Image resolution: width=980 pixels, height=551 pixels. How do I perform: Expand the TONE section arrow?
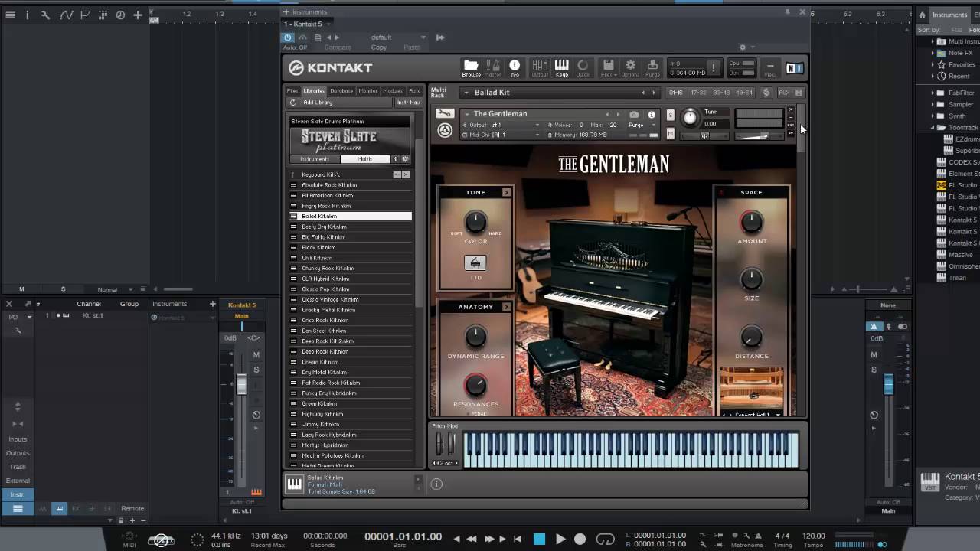(506, 192)
